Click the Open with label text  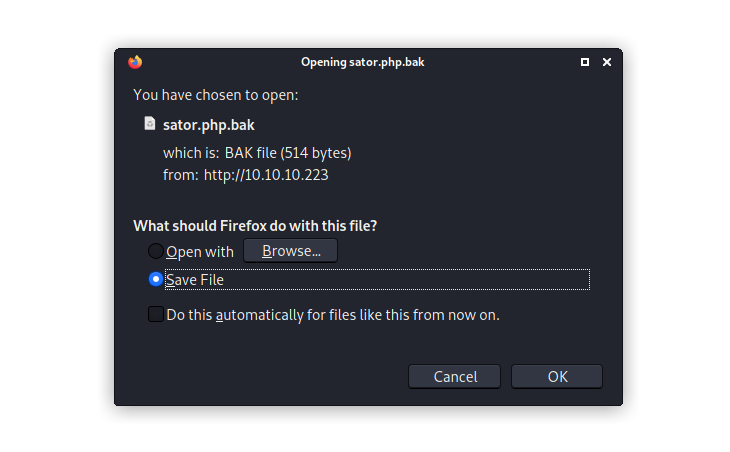[200, 252]
